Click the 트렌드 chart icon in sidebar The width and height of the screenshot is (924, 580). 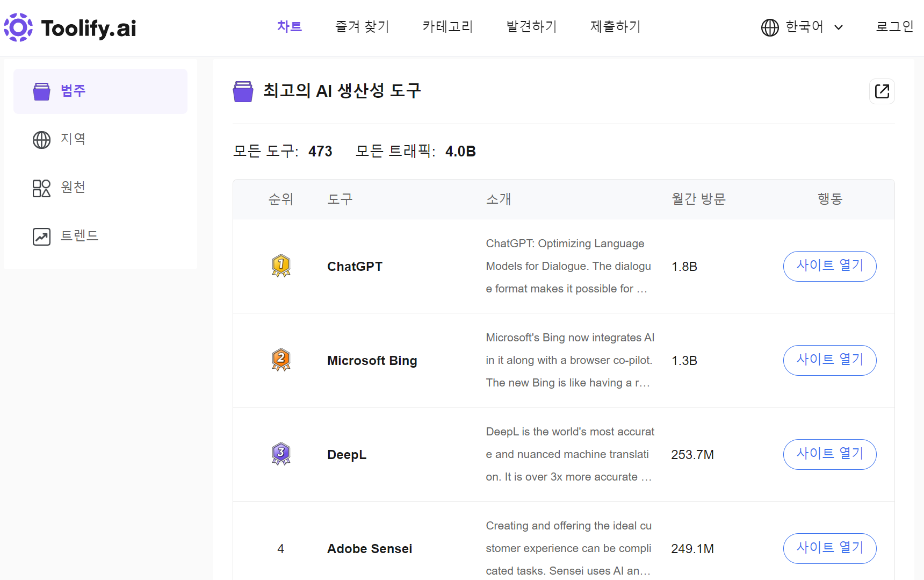tap(41, 237)
